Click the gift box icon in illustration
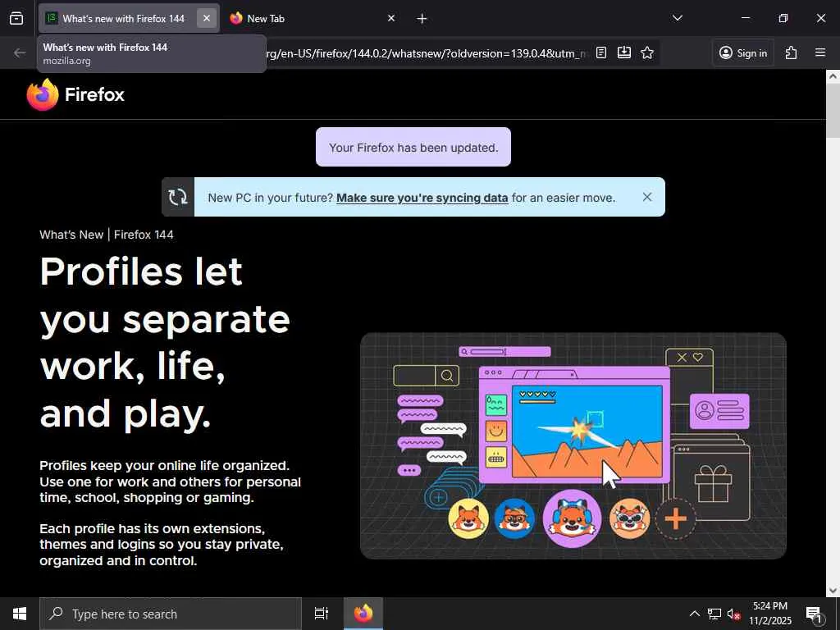Screen dimensions: 840x630 [x=713, y=484]
